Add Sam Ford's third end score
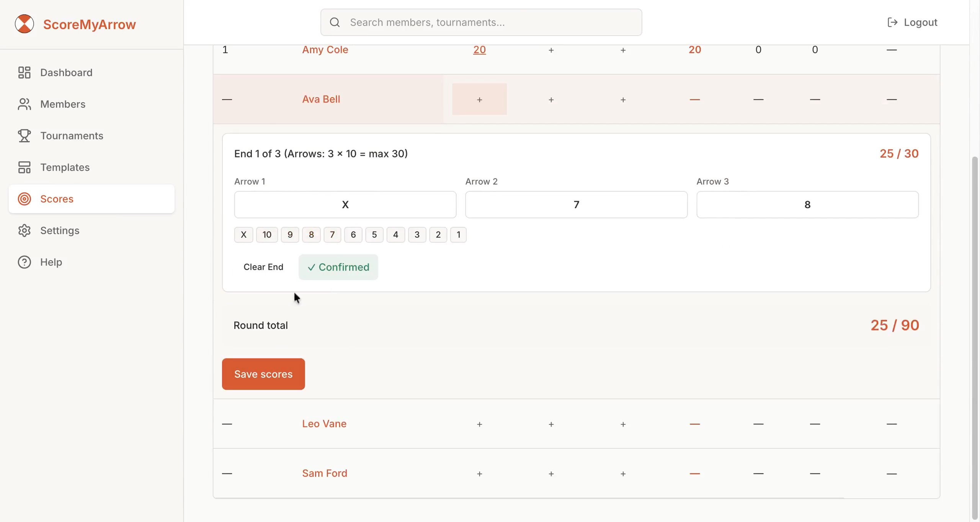The image size is (980, 522). [x=623, y=474]
